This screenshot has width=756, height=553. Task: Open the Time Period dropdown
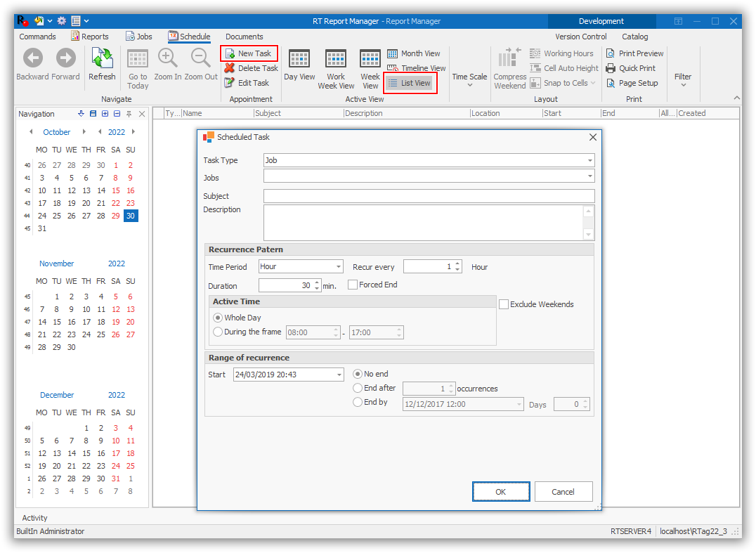tap(338, 267)
